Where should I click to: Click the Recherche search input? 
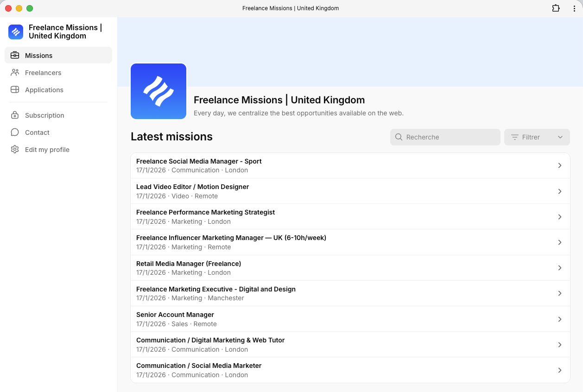(x=445, y=137)
